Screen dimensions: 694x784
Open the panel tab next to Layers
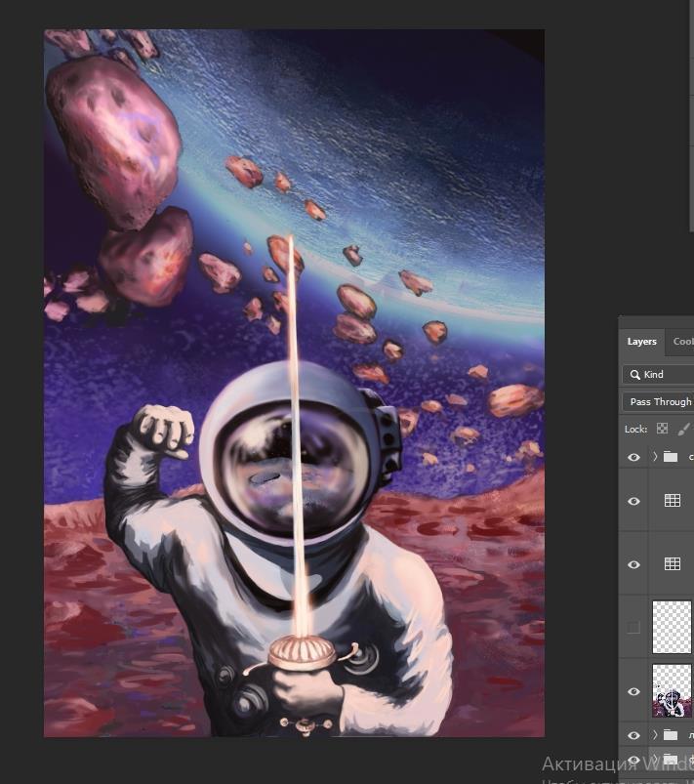click(x=682, y=342)
